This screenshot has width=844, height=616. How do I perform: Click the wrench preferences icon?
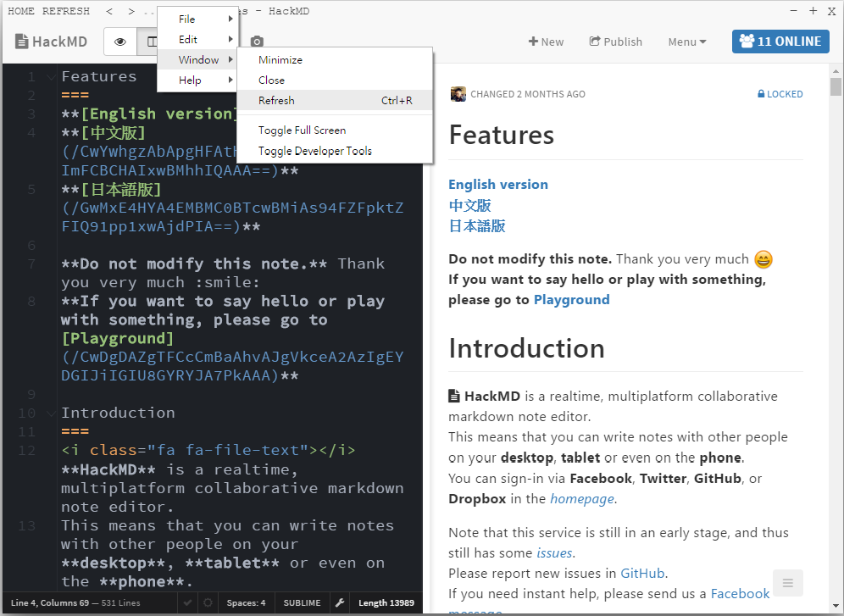[x=340, y=602]
